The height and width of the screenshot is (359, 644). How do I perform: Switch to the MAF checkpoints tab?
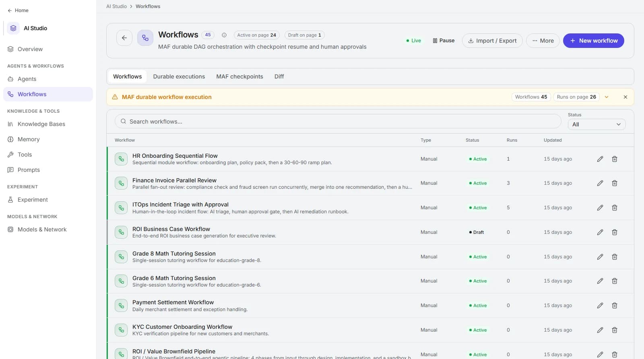pos(239,76)
